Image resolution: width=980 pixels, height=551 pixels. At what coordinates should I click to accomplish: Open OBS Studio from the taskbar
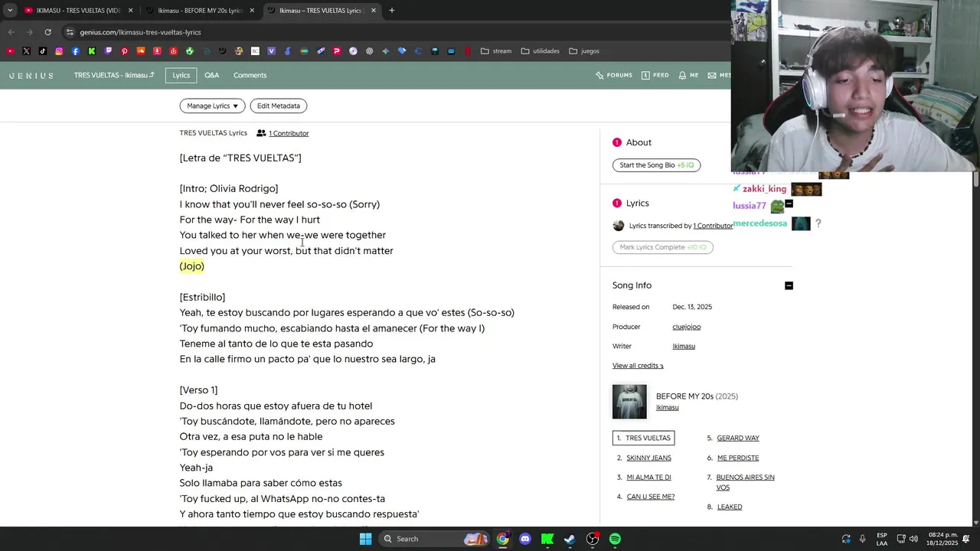pyautogui.click(x=593, y=539)
